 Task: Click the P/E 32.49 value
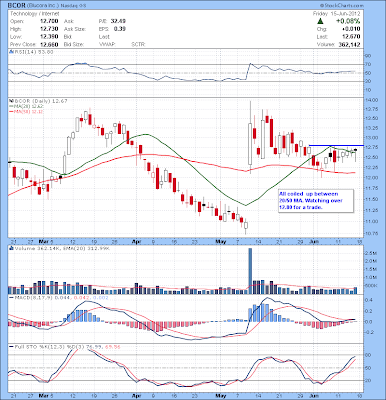click(x=118, y=21)
